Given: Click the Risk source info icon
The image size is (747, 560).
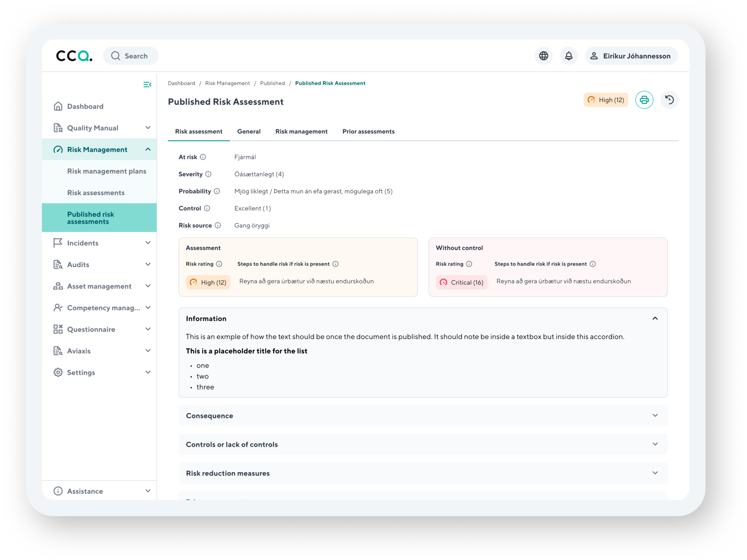Looking at the screenshot, I should (218, 225).
